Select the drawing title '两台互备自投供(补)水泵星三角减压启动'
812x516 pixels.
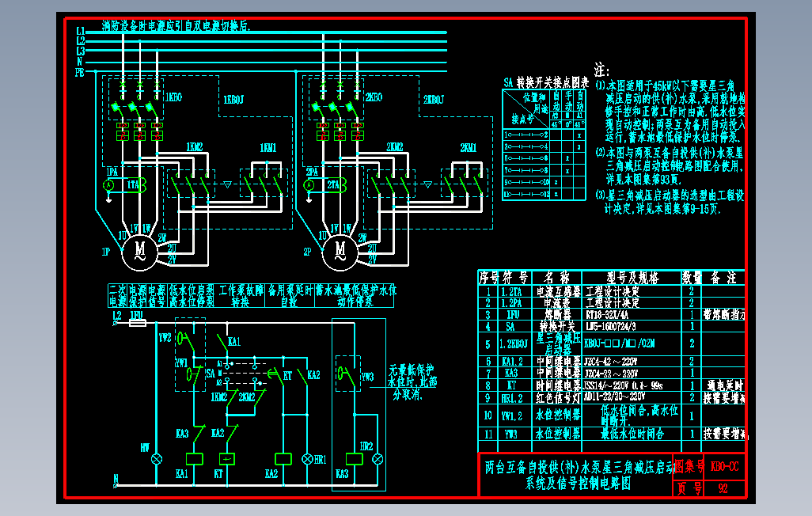click(579, 467)
